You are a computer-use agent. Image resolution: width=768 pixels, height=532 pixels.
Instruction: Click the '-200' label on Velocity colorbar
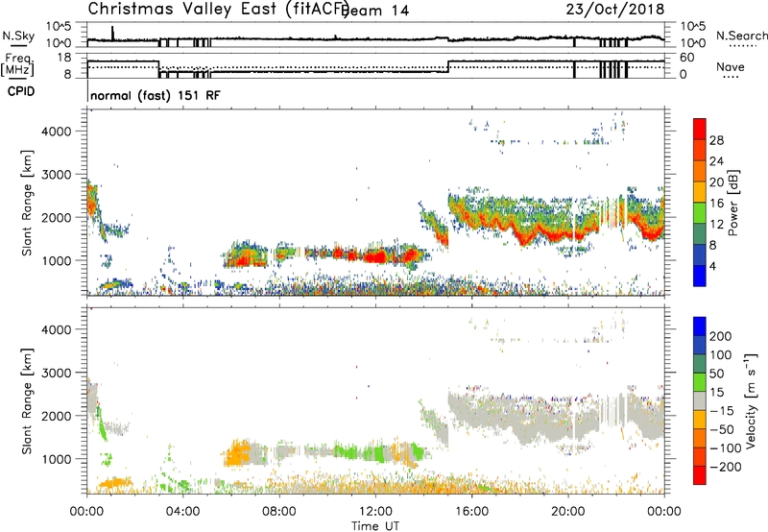(x=725, y=467)
